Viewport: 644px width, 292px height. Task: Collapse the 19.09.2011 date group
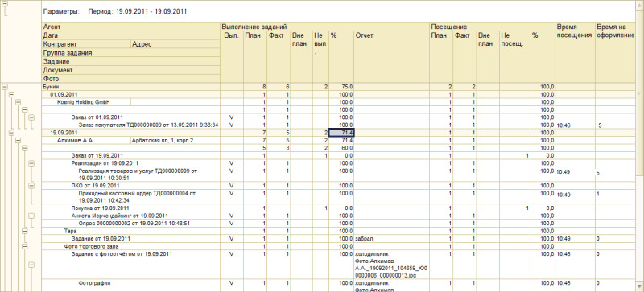[x=12, y=133]
